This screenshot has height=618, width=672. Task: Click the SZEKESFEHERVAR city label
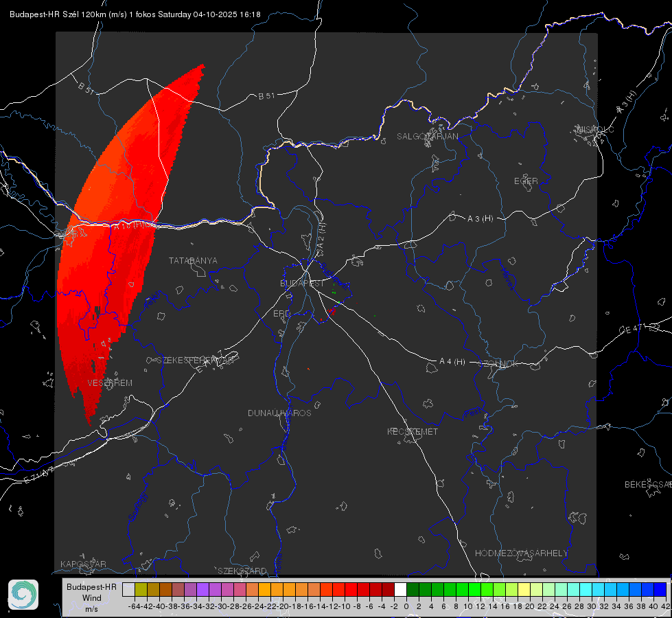195,360
